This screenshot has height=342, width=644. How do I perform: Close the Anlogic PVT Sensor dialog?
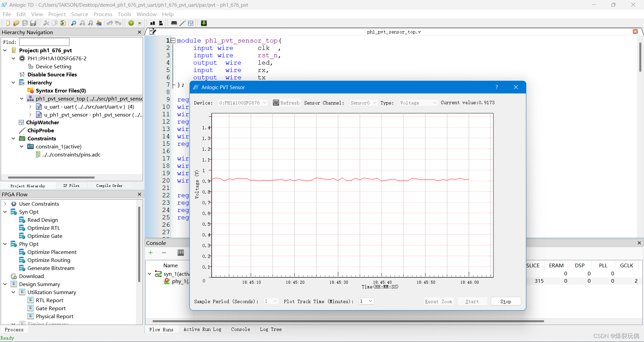[516, 87]
